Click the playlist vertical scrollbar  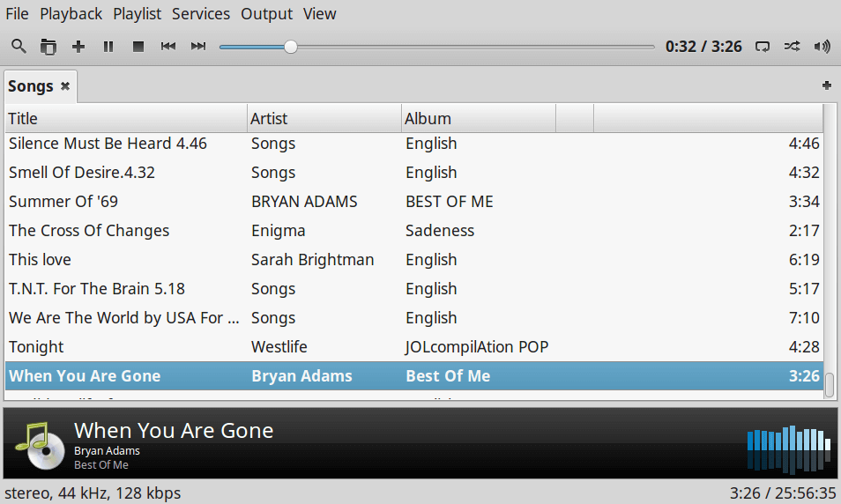coord(830,384)
